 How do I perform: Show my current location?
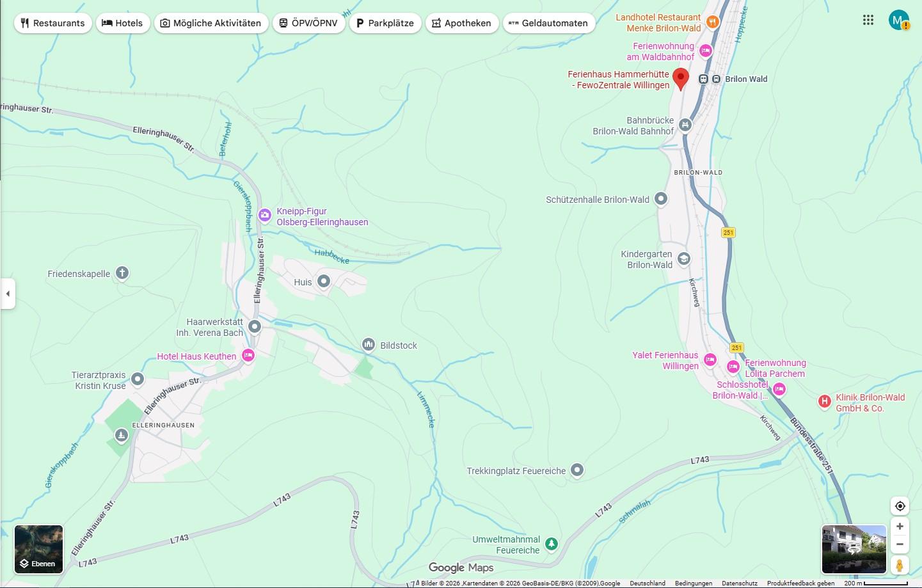(900, 506)
